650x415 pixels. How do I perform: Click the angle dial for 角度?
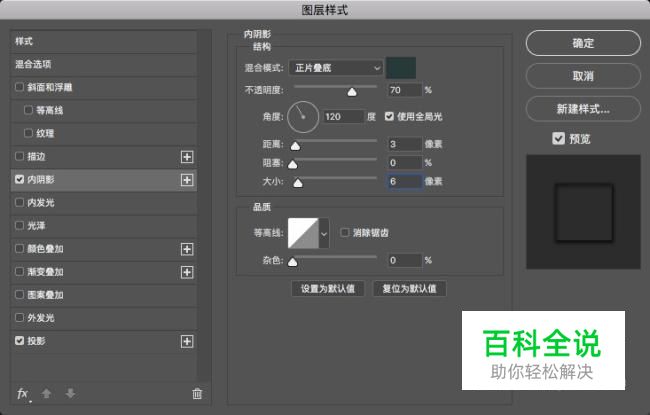[303, 117]
